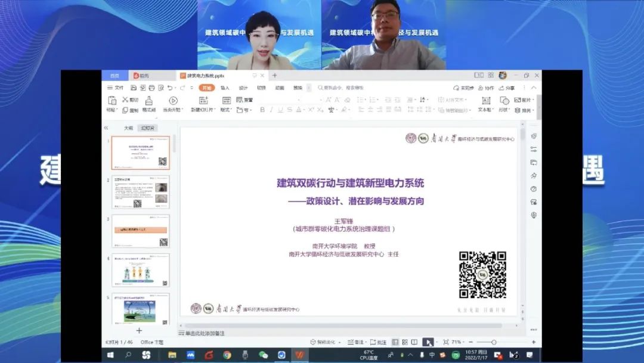This screenshot has height=363, width=644.
Task: Click the Notes button in status bar
Action: coord(355,342)
